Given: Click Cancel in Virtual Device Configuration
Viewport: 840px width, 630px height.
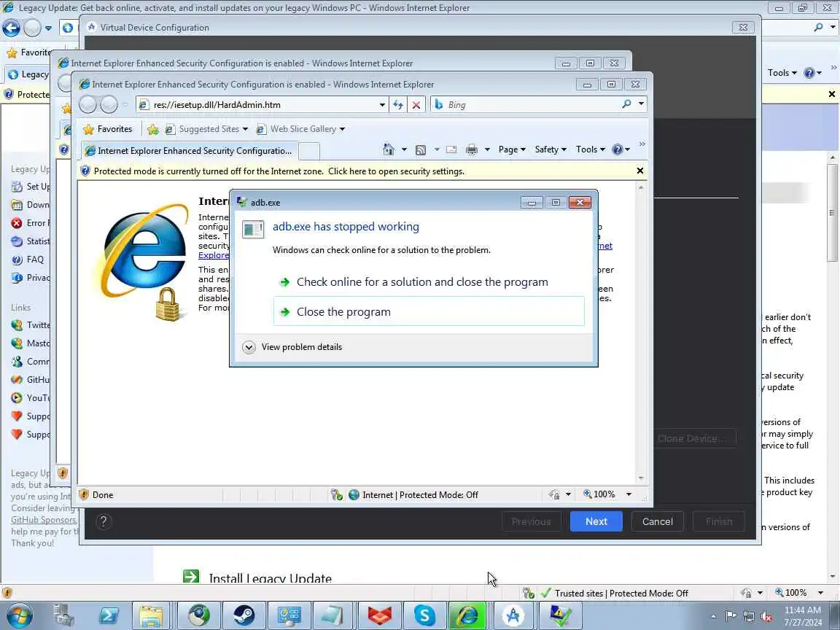Looking at the screenshot, I should click(657, 521).
